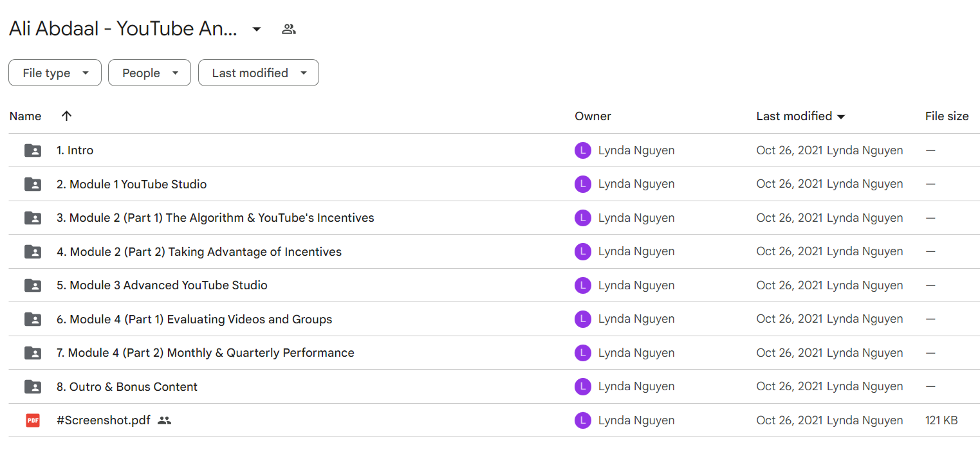The image size is (980, 450).
Task: Click folder icon for 3. Module 2 (Part 1)
Action: [x=33, y=218]
